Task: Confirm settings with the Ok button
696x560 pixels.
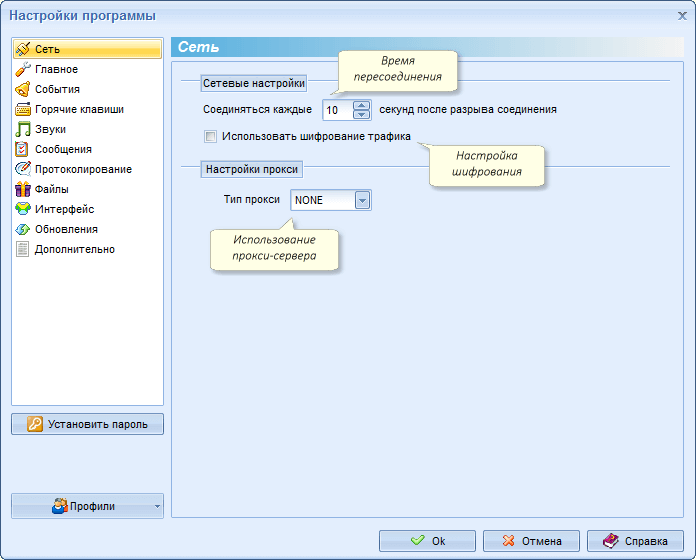Action: 427,541
